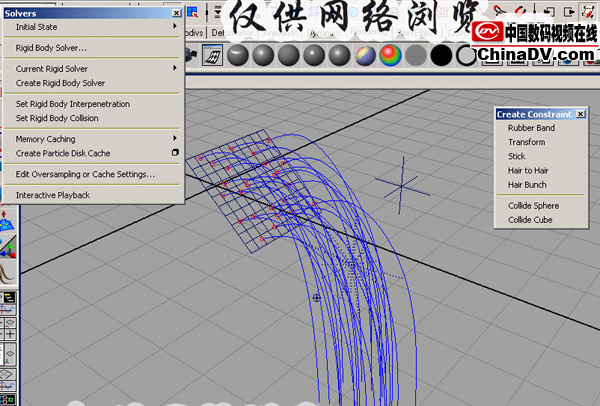Click the black outliner layout icon

[8, 297]
